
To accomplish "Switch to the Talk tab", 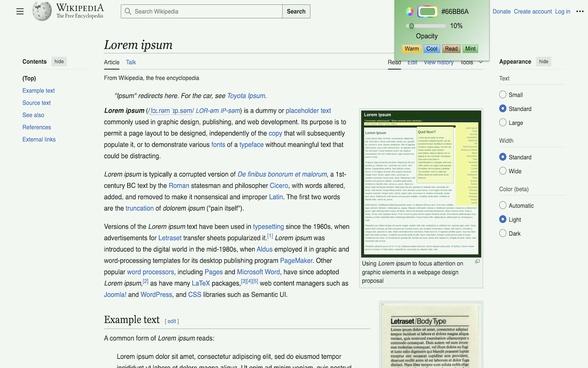I will pyautogui.click(x=131, y=62).
